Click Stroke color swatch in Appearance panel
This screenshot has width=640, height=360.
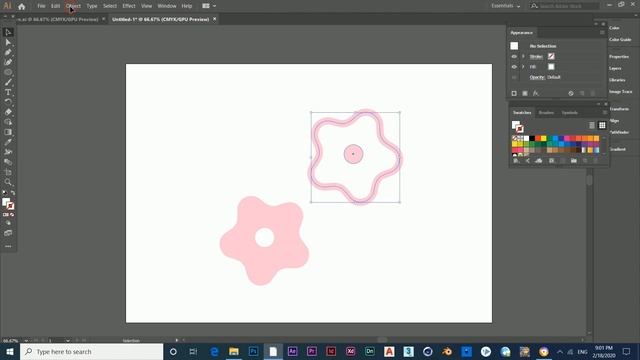pyautogui.click(x=551, y=56)
